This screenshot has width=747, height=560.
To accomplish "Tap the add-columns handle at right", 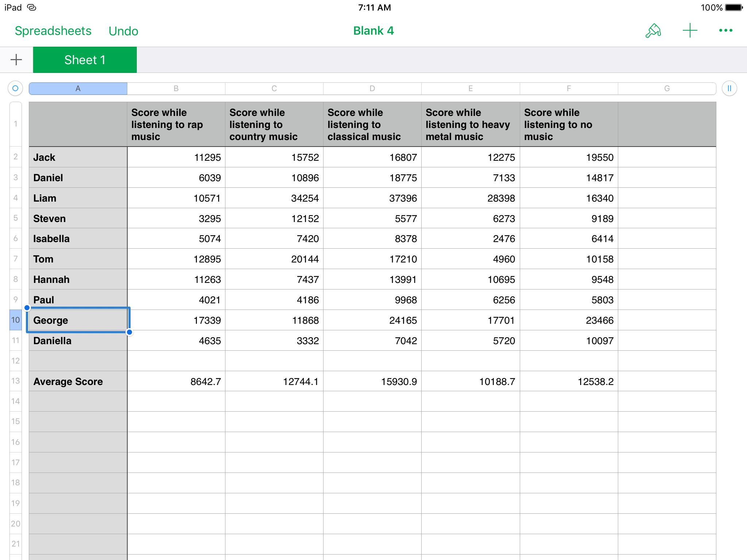I will pos(729,88).
